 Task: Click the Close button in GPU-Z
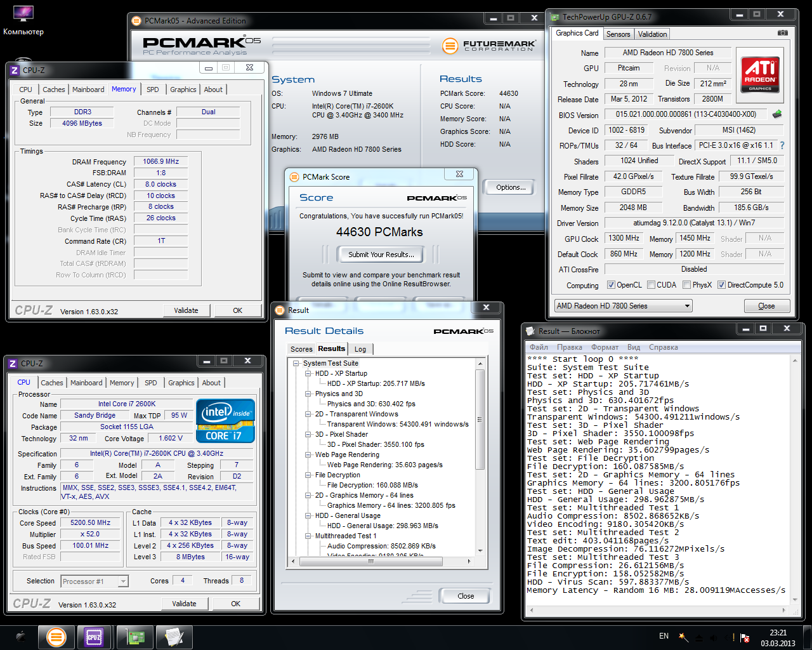pos(766,306)
